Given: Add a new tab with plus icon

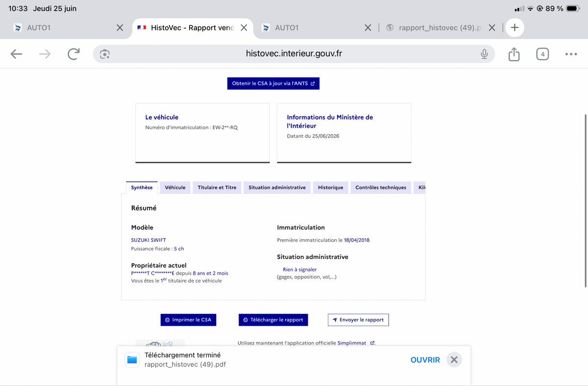Looking at the screenshot, I should [514, 28].
